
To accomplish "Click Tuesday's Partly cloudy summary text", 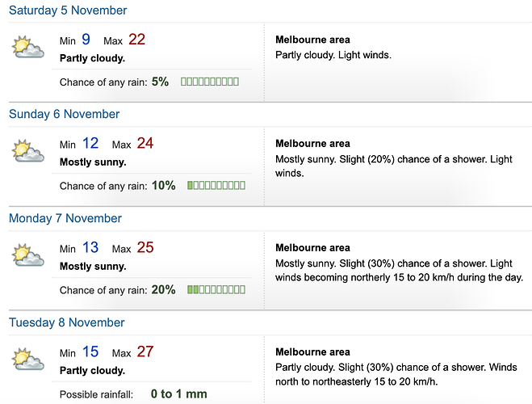I will click(92, 370).
